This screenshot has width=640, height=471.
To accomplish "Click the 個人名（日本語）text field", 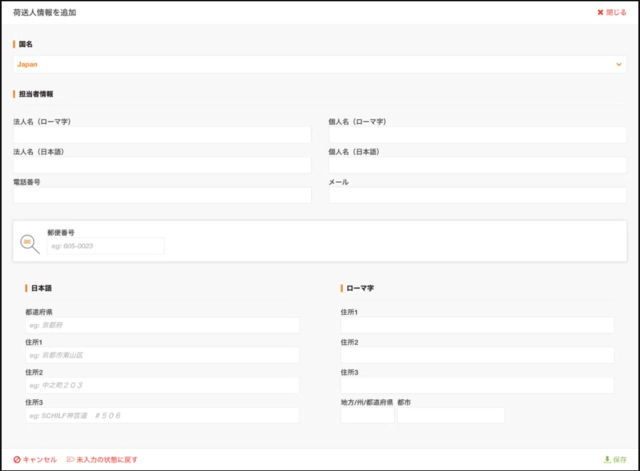I will click(x=477, y=165).
